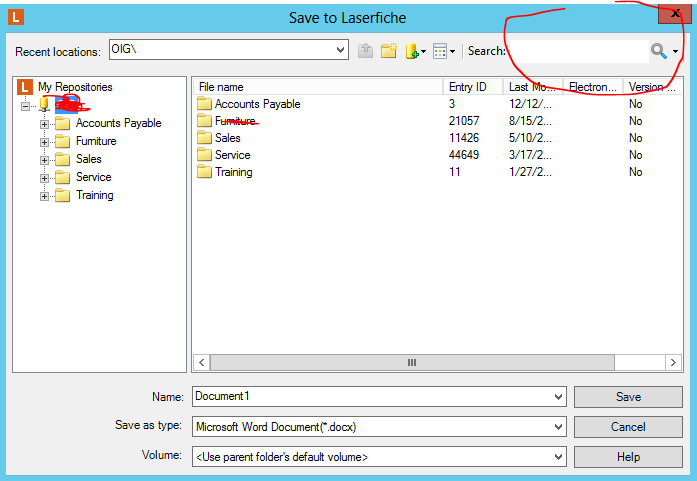Sort by Electronic column header
The height and width of the screenshot is (481, 697).
(x=593, y=87)
